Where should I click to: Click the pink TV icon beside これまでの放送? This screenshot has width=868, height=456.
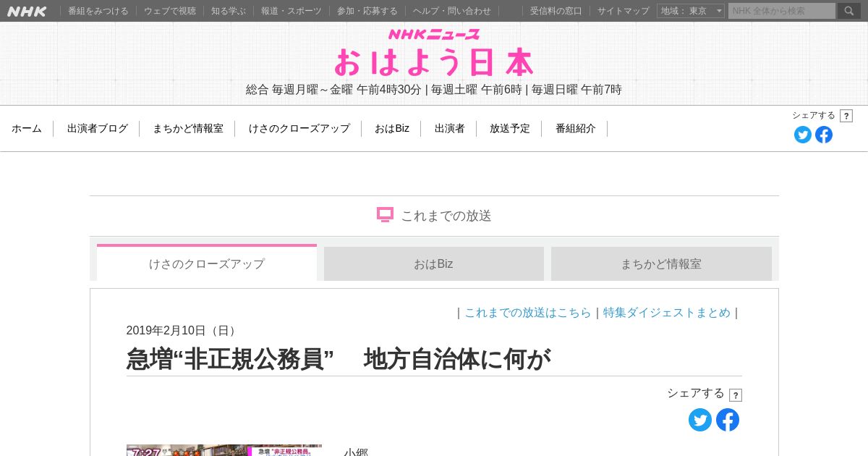tap(385, 215)
